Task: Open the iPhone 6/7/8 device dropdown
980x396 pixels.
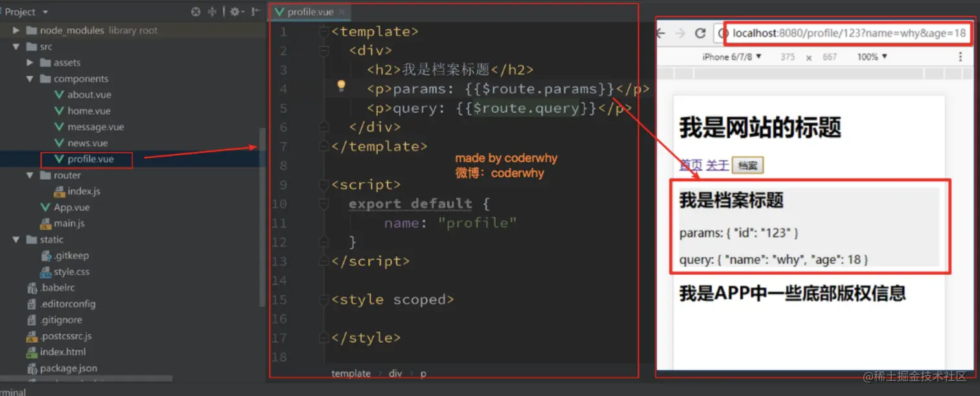Action: click(732, 57)
